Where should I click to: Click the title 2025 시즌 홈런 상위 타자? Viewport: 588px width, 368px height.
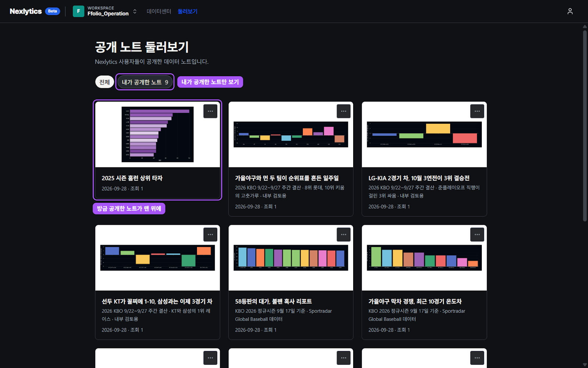click(132, 178)
